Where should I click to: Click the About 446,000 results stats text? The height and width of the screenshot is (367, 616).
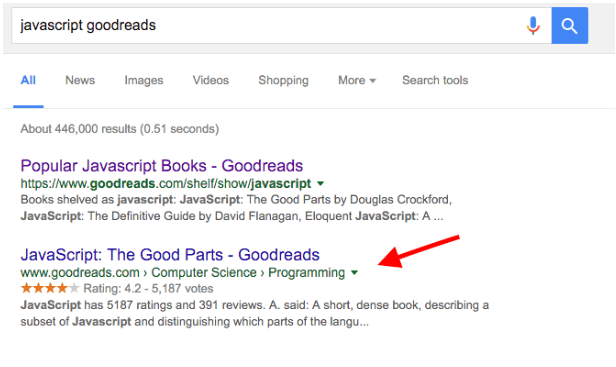[x=119, y=129]
